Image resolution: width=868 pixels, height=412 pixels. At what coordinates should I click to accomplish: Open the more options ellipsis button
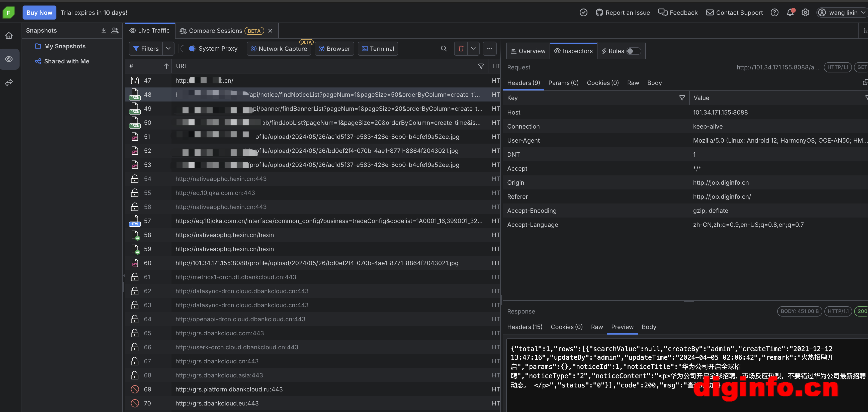[490, 49]
